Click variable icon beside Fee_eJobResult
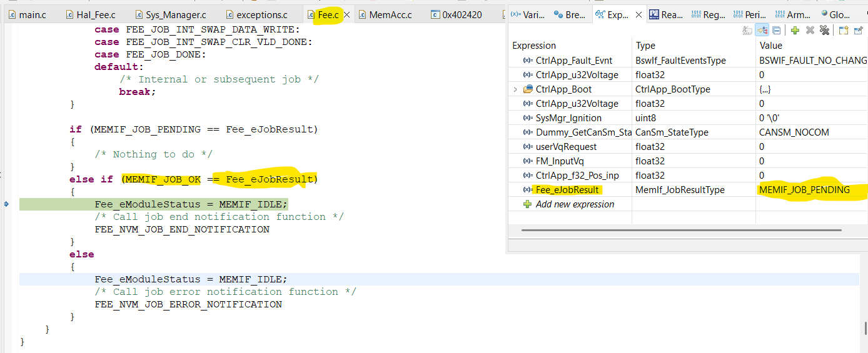The image size is (868, 353). [528, 190]
